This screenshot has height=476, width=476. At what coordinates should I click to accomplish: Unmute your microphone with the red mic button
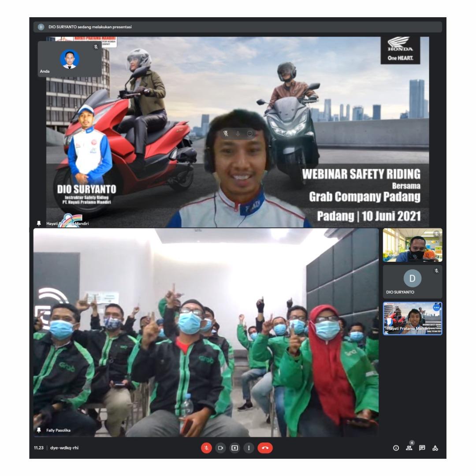(x=206, y=448)
